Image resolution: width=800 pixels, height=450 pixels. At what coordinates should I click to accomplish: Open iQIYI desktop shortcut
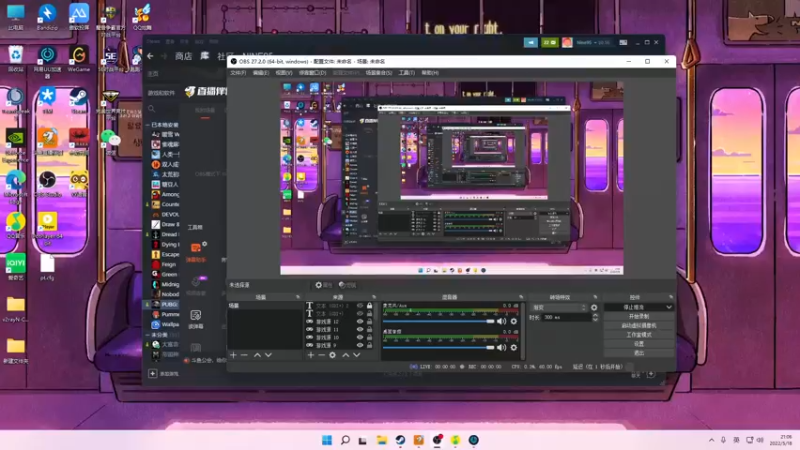(15, 267)
